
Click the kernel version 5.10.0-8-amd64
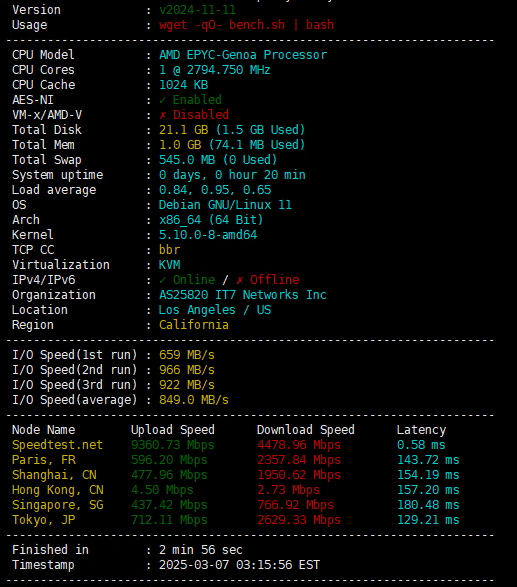click(208, 235)
